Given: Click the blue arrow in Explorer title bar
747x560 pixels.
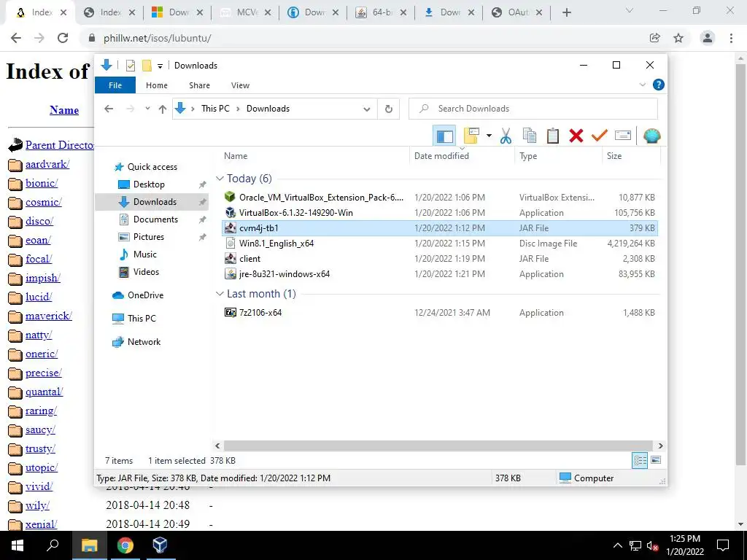Looking at the screenshot, I should [x=107, y=65].
